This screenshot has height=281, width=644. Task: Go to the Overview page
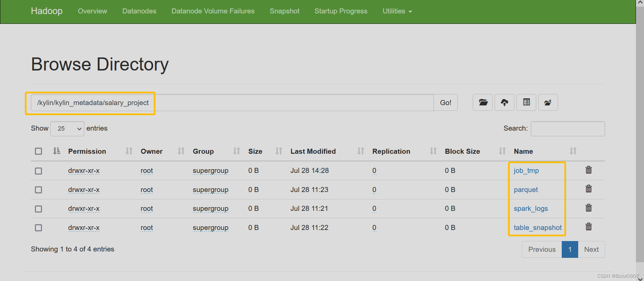[92, 11]
